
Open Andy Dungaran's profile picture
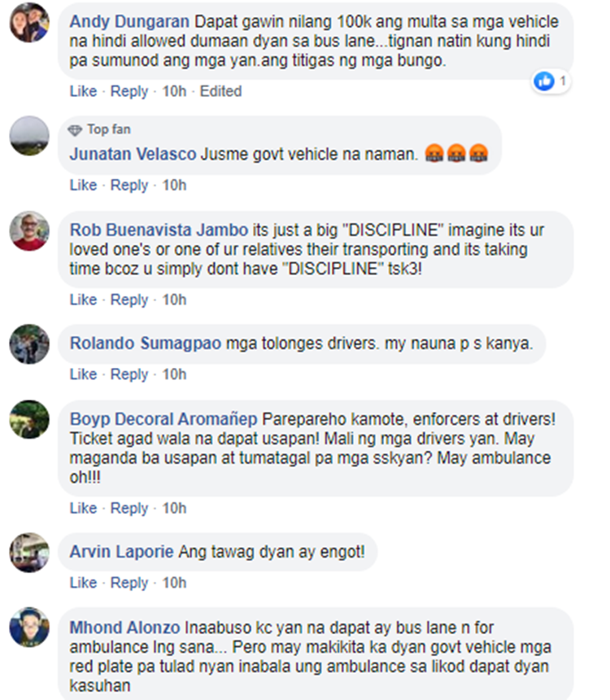[x=29, y=22]
